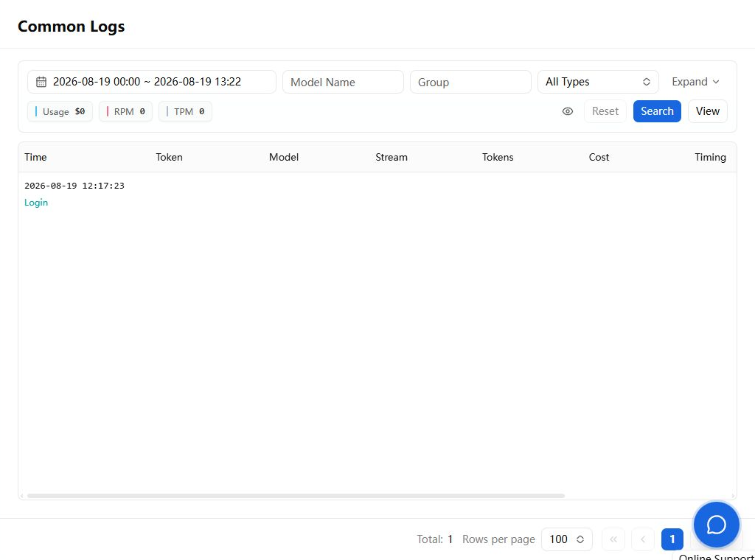Go to first page double-chevron button
Image resolution: width=755 pixels, height=560 pixels.
pyautogui.click(x=613, y=539)
